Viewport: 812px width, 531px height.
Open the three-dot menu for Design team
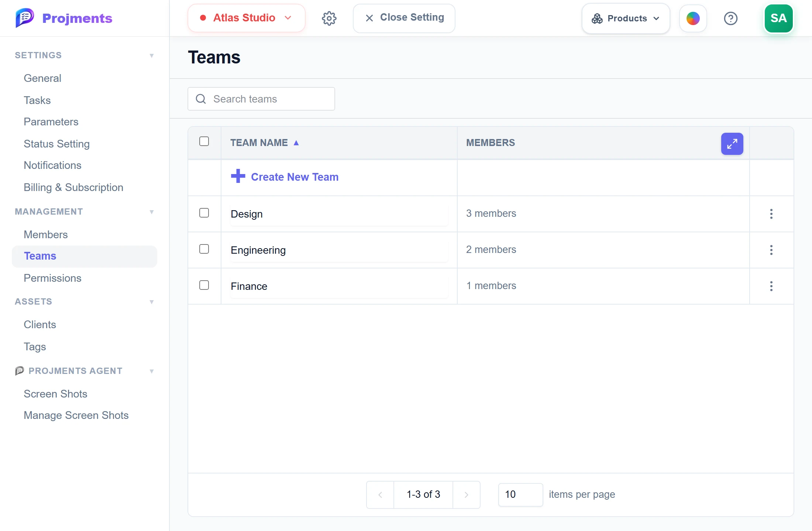click(x=771, y=214)
